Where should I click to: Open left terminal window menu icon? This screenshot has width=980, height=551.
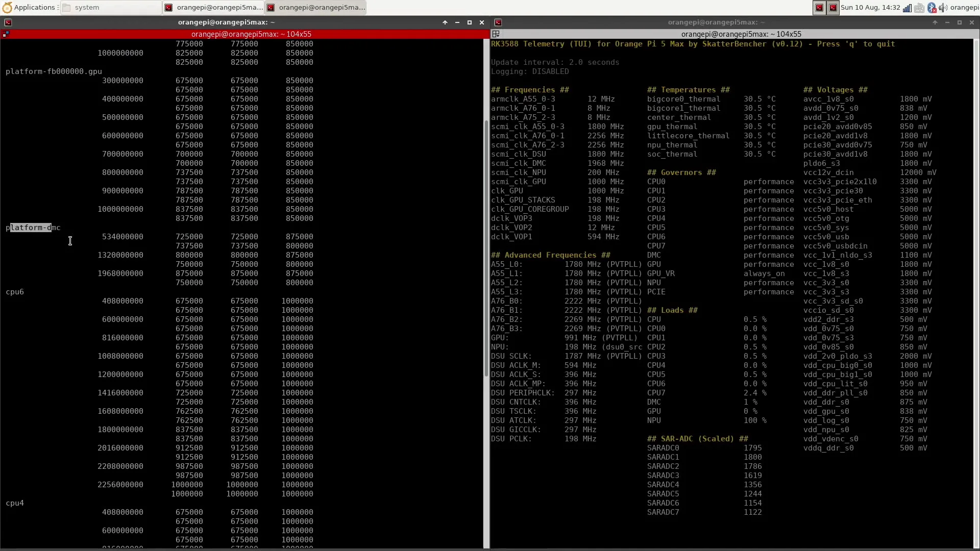[8, 22]
